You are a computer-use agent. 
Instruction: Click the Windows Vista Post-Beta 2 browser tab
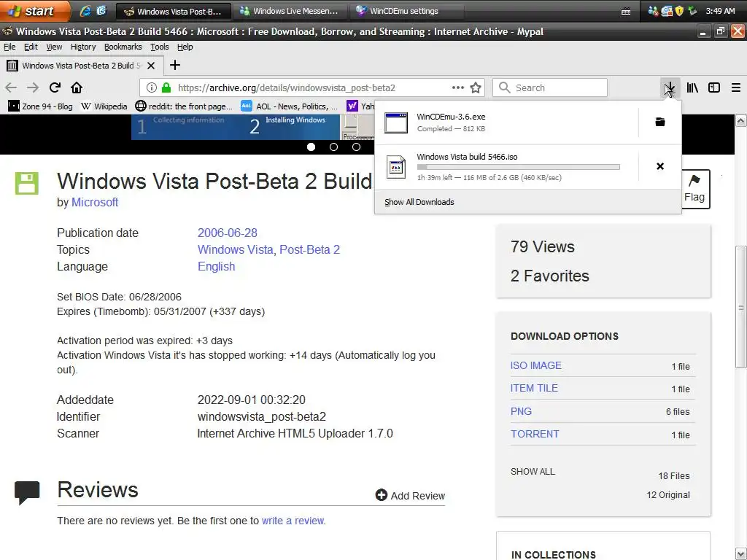(82, 66)
